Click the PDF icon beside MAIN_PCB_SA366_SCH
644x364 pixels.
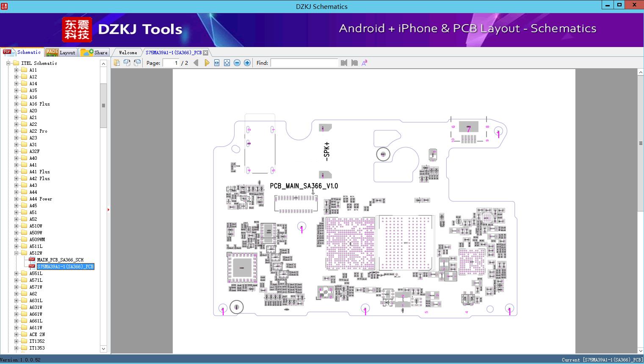(x=32, y=259)
